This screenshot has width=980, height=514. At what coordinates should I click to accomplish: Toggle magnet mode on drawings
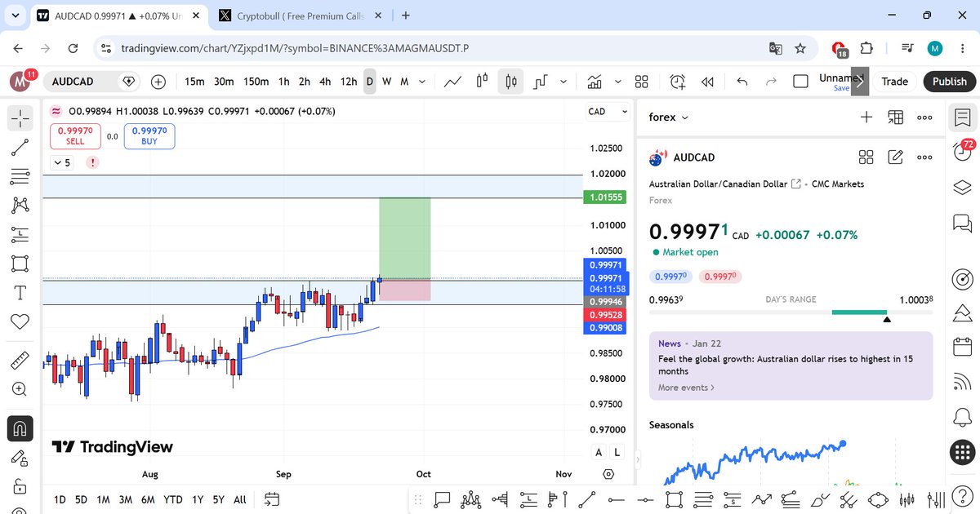coord(20,428)
